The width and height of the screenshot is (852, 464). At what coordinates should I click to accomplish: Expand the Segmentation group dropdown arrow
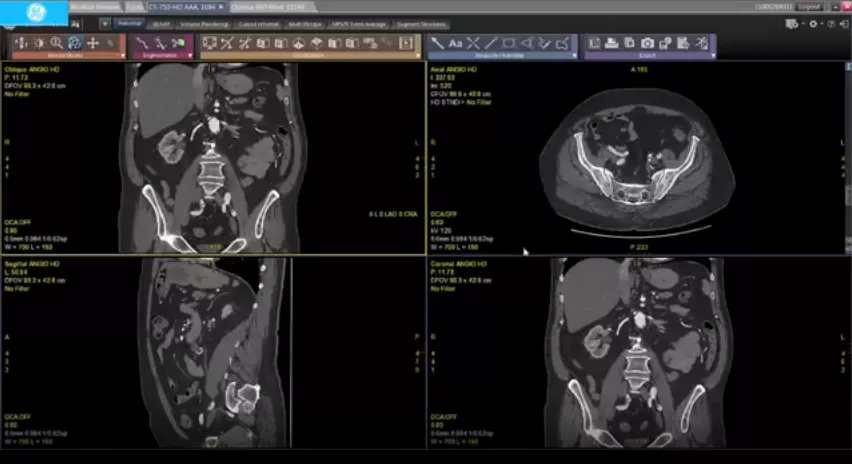coord(190,55)
